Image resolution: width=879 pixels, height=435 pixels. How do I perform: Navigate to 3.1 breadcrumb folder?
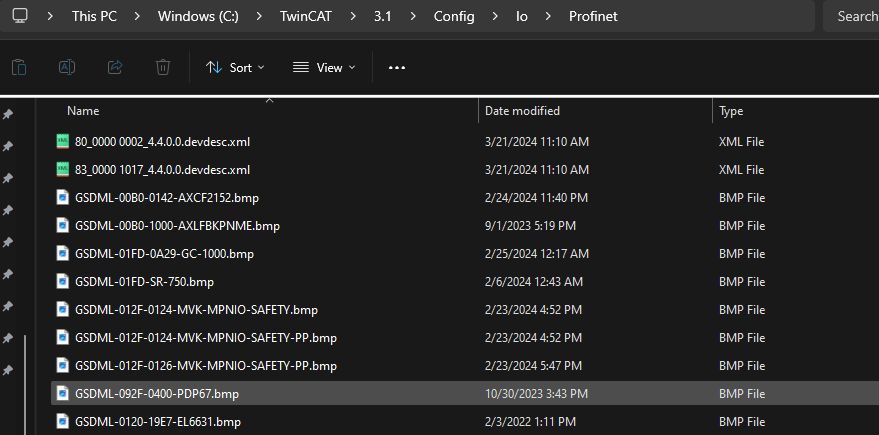(x=383, y=16)
